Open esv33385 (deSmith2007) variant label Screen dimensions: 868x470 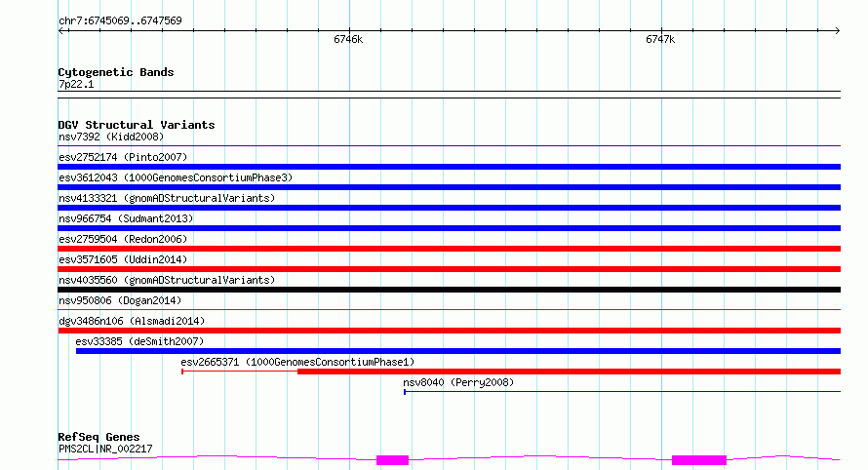coord(139,341)
